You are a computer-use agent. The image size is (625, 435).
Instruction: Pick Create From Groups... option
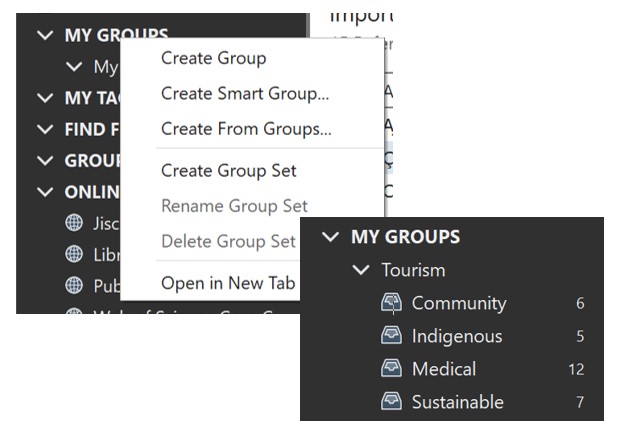pos(246,129)
